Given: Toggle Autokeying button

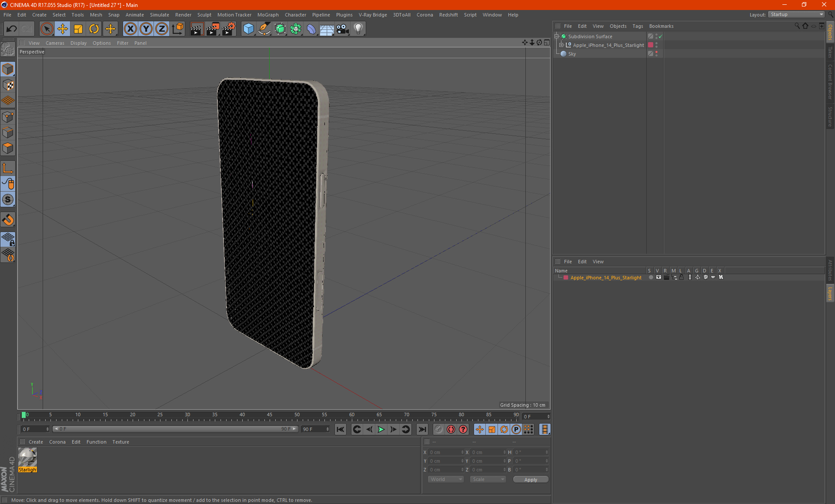Looking at the screenshot, I should [x=451, y=429].
